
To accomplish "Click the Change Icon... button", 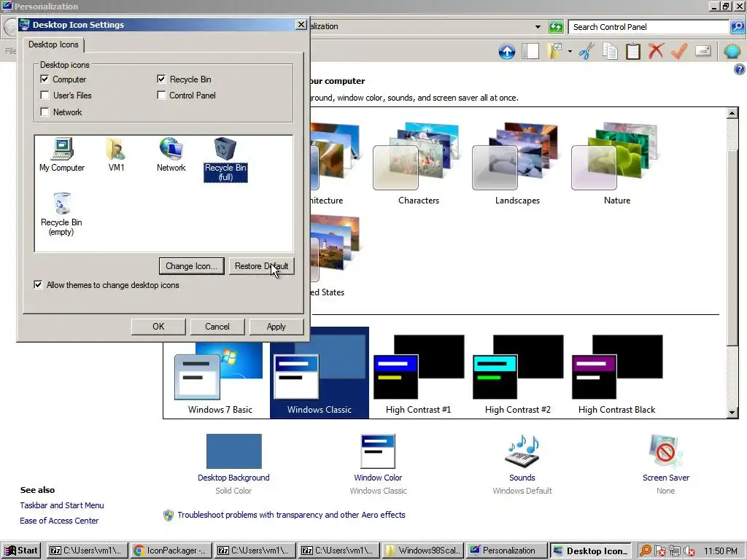I will [x=192, y=266].
